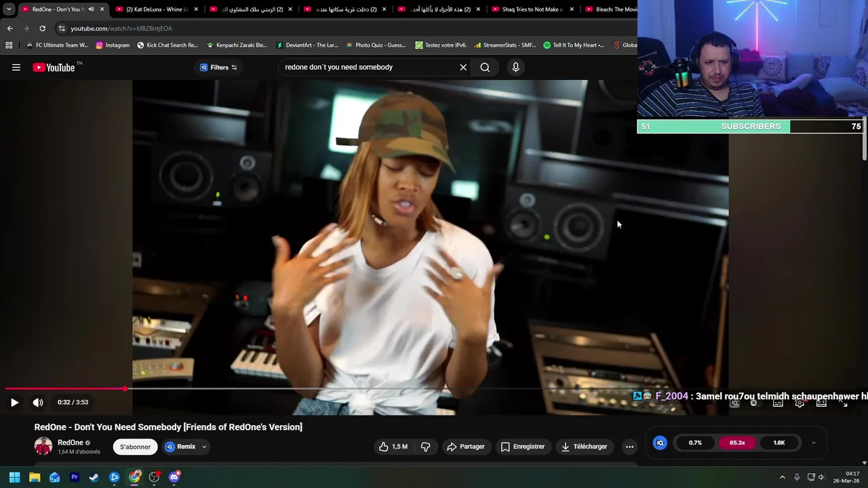Open the Windows Start menu
Image resolution: width=868 pixels, height=488 pixels.
pos(14,477)
